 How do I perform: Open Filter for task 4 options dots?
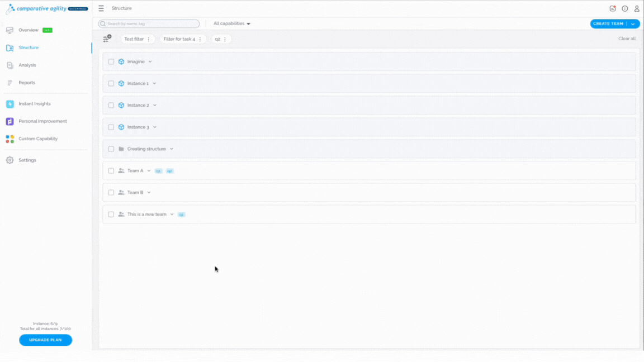200,39
